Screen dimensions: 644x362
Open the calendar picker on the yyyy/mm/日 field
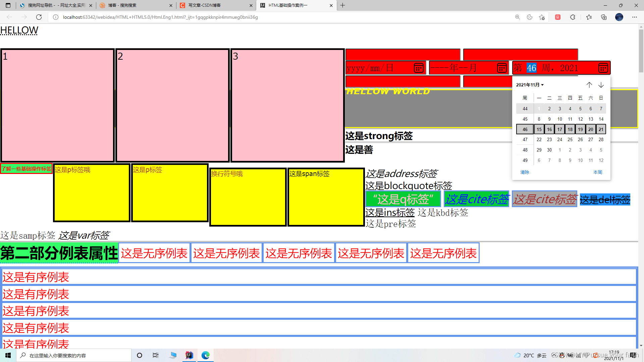pos(419,68)
